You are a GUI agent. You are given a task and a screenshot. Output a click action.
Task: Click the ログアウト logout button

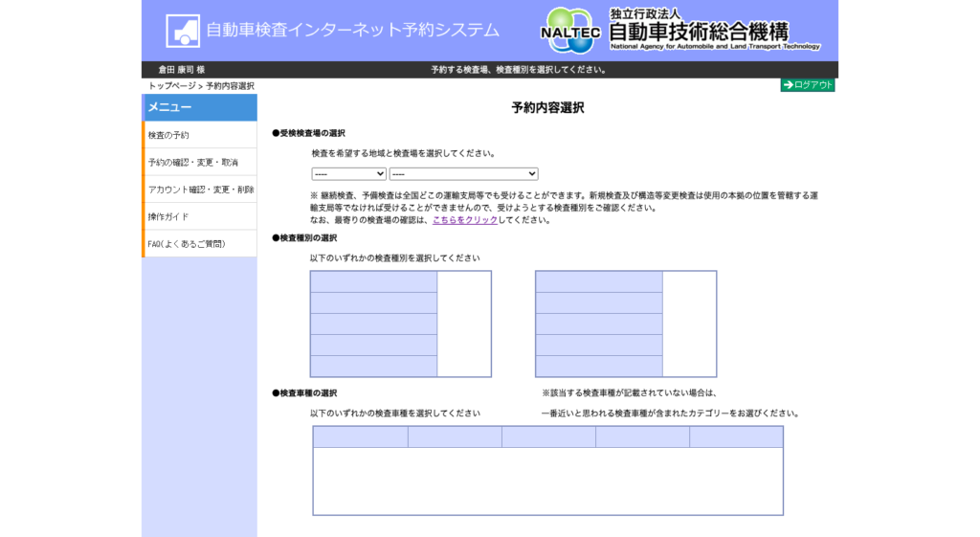tap(808, 85)
